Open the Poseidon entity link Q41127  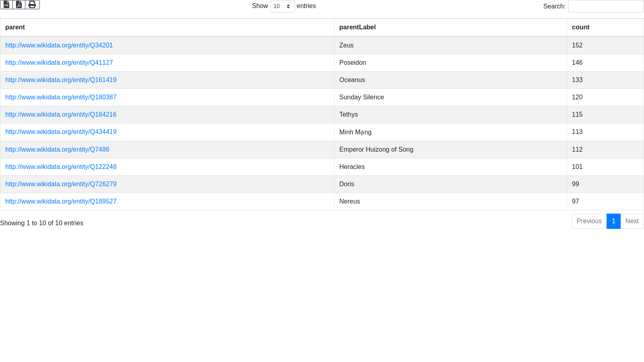tap(59, 63)
